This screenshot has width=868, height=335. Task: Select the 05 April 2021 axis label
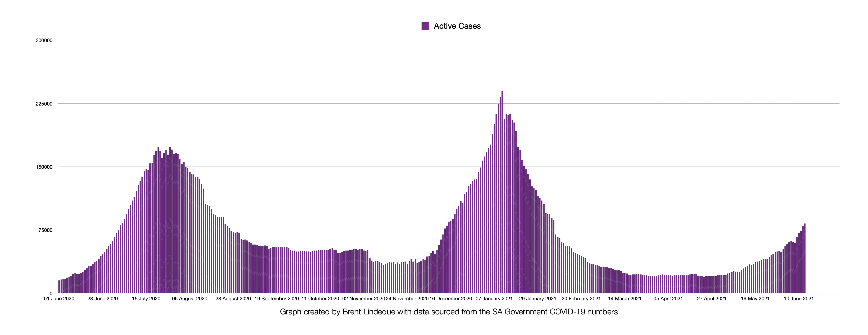coord(668,299)
